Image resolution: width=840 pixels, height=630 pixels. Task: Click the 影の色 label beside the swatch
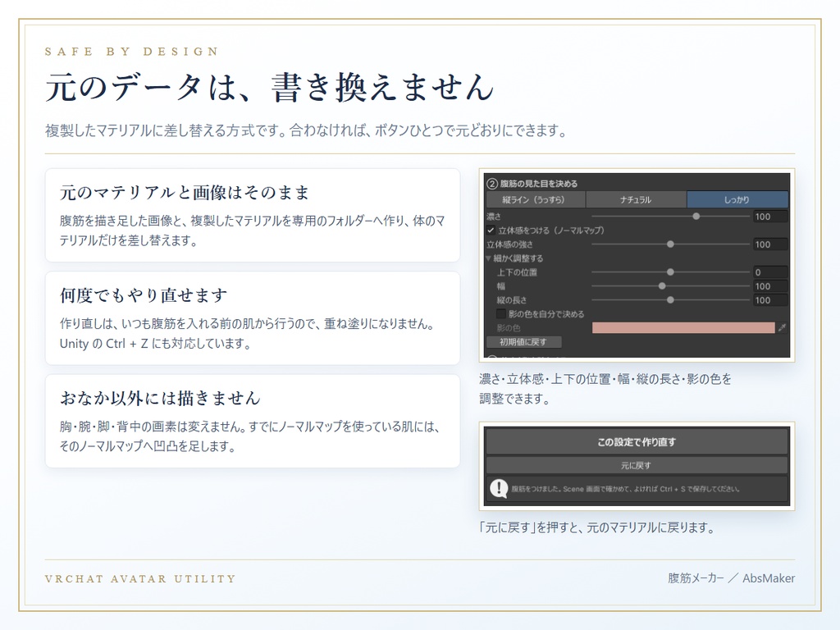pos(509,328)
